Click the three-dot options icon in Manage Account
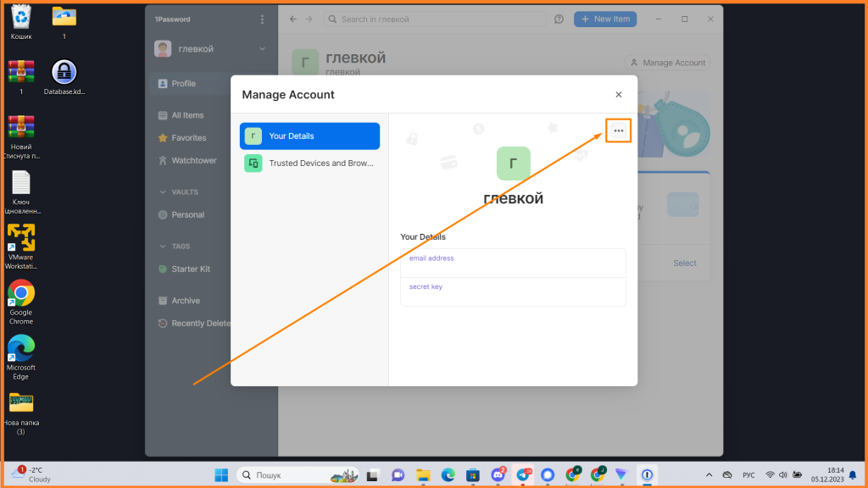The width and height of the screenshot is (868, 488). tap(618, 130)
